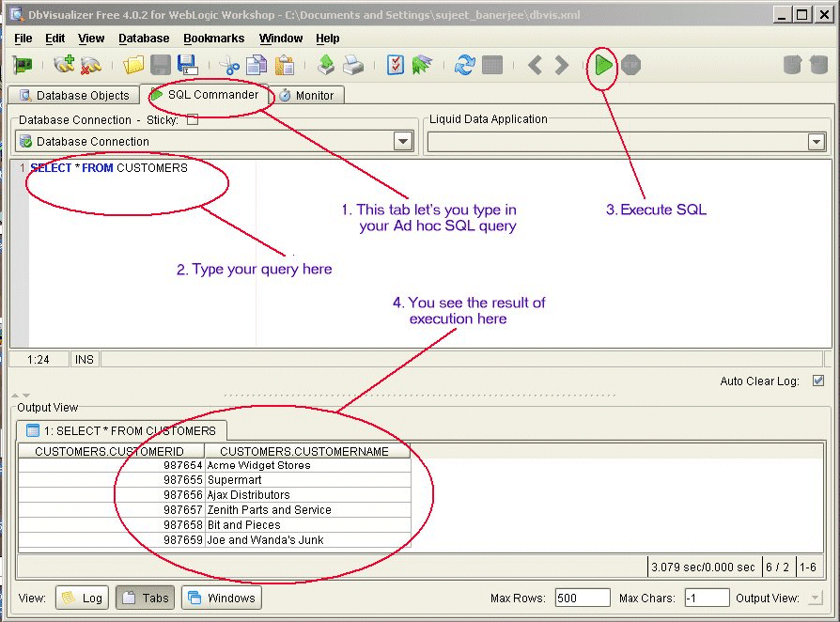This screenshot has width=840, height=622.
Task: Switch to the SQL Commander tab
Action: coord(205,95)
